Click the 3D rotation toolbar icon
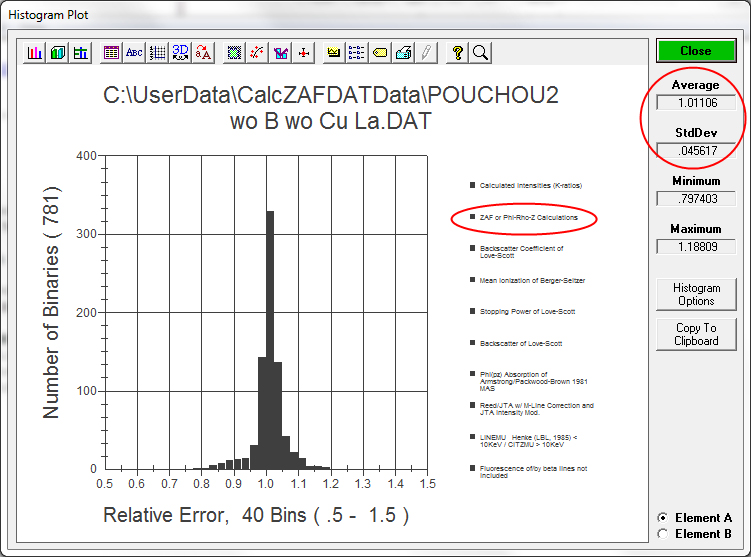This screenshot has width=751, height=557. coord(181,53)
